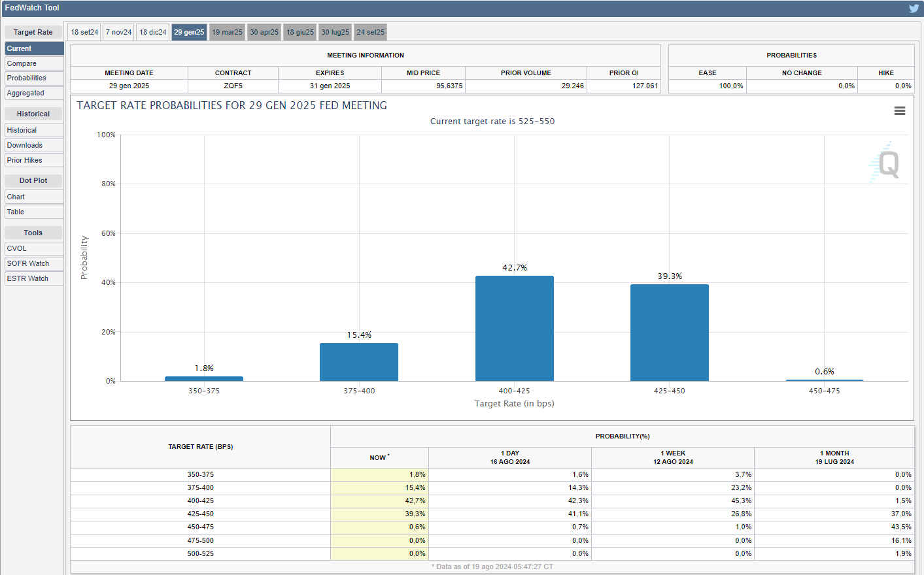Switch to the 18 set24 meeting tab
Image resolution: width=924 pixels, height=575 pixels.
tap(84, 32)
